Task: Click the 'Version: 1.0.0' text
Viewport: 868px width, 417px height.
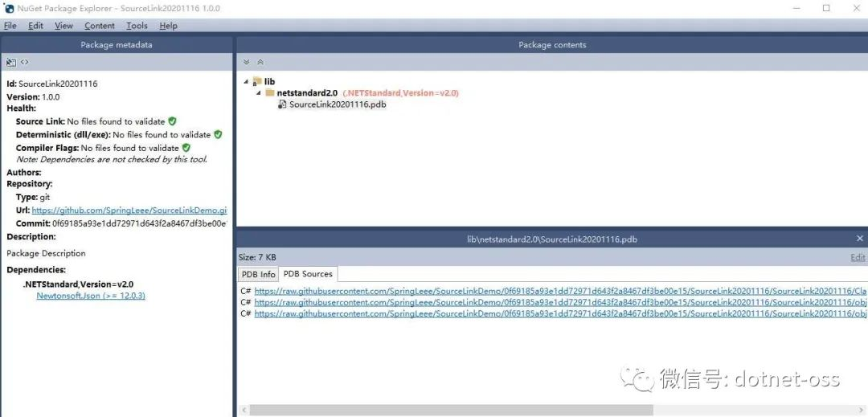Action: tap(33, 96)
